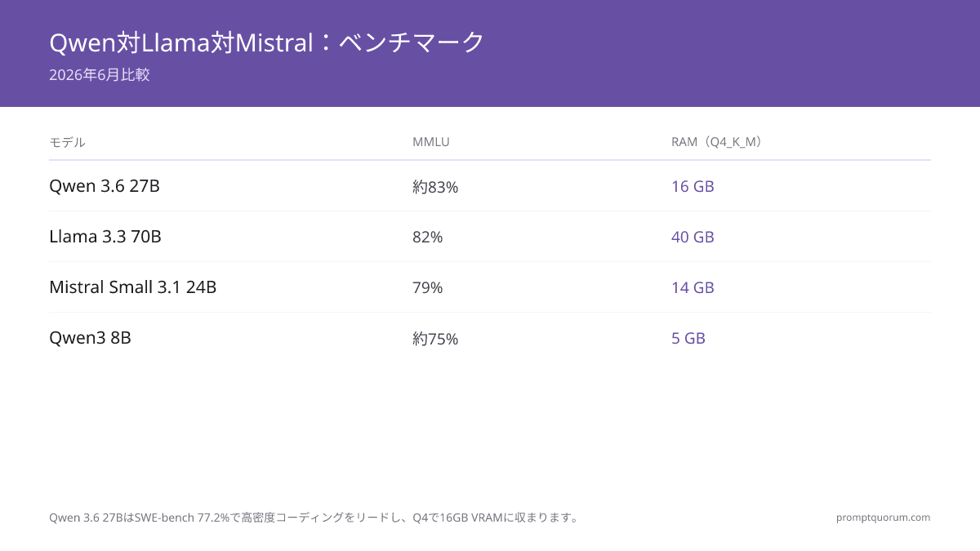The image size is (980, 551).
Task: Click the '16 GB' RAM value
Action: click(693, 186)
